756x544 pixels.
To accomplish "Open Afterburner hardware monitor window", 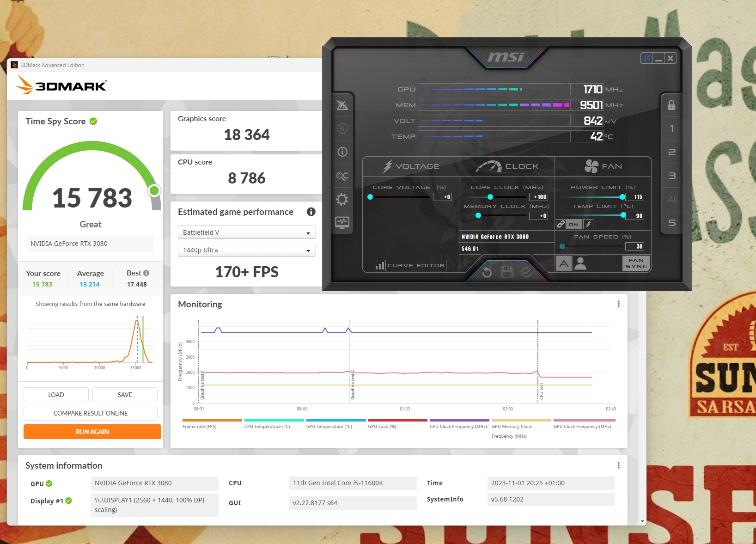I will click(x=342, y=223).
